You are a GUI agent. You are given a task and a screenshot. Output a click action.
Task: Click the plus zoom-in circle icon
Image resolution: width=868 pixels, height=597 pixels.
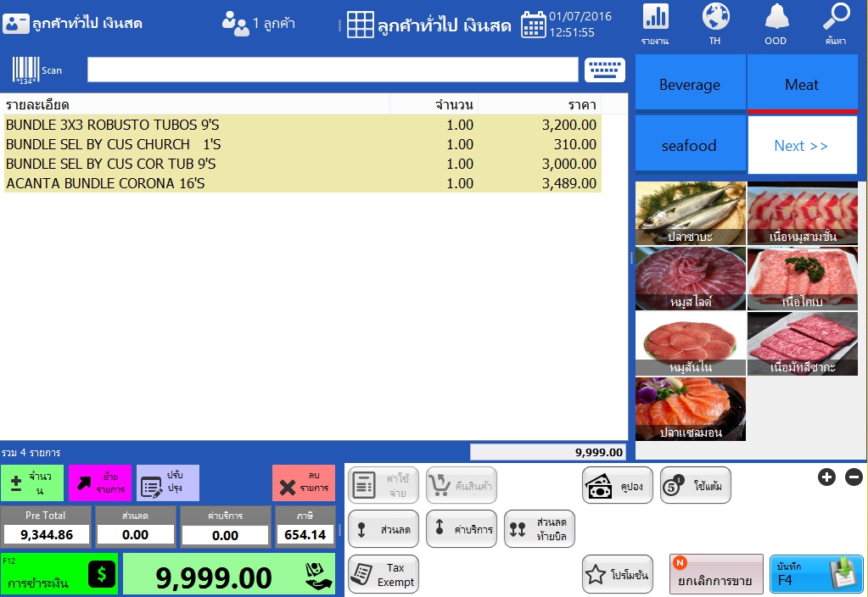pos(826,477)
